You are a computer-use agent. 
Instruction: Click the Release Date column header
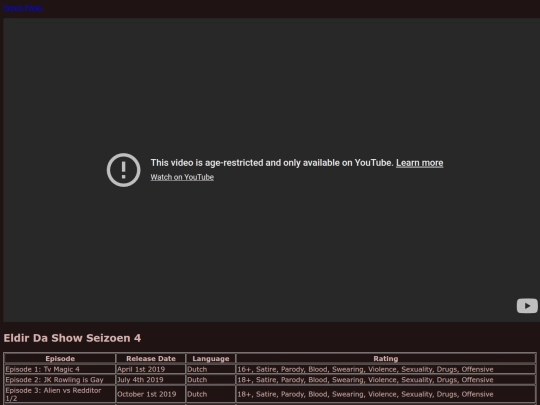pos(151,359)
